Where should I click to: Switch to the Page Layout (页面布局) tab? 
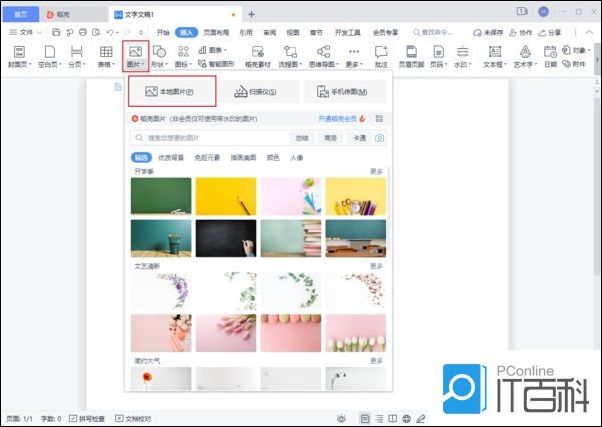click(x=216, y=32)
